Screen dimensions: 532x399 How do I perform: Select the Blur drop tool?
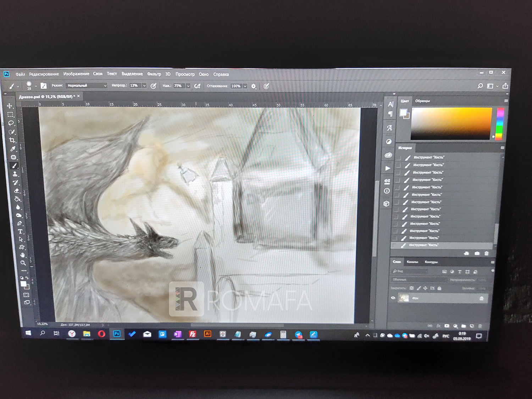click(x=18, y=207)
